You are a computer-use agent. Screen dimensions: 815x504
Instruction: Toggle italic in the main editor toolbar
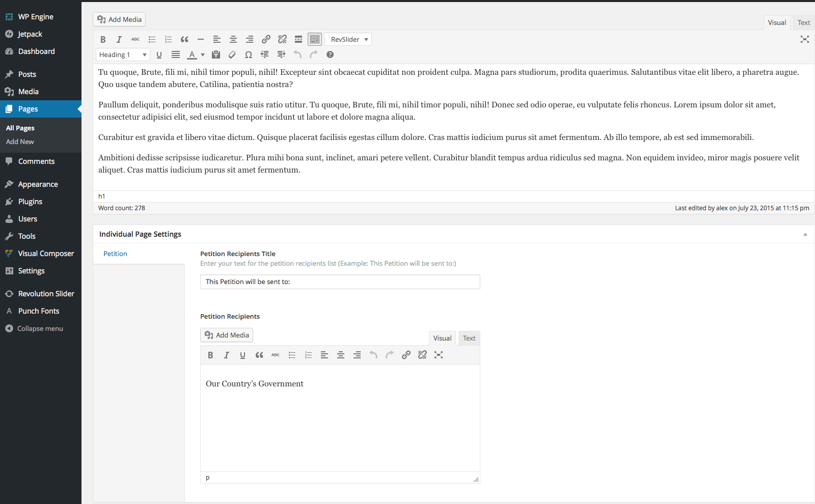coord(119,39)
